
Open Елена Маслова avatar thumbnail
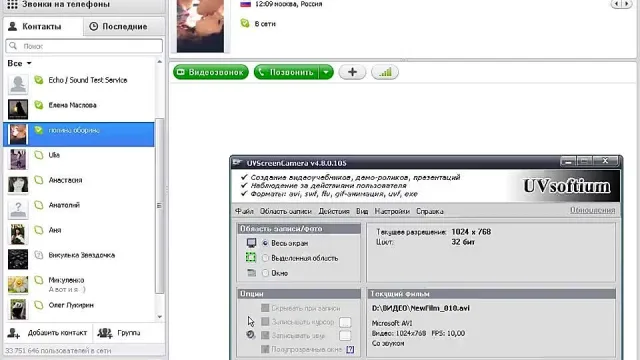[x=18, y=109]
